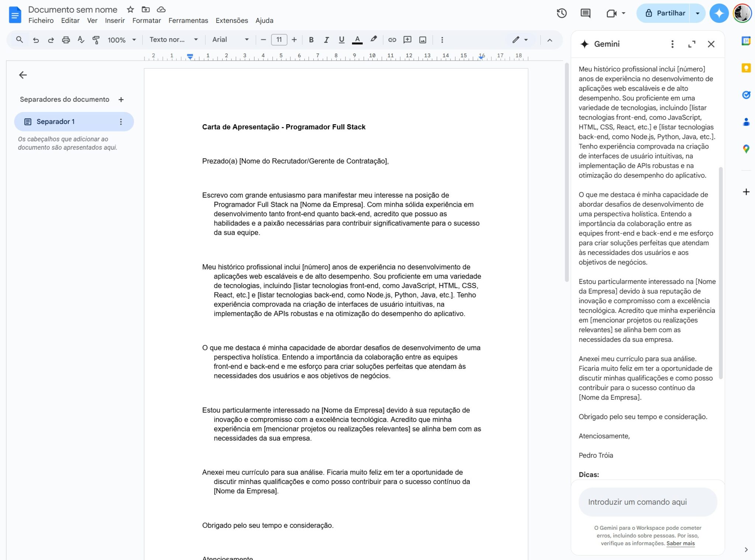Open the Ajuda menu
Screen dimensions: 755x560
(264, 21)
